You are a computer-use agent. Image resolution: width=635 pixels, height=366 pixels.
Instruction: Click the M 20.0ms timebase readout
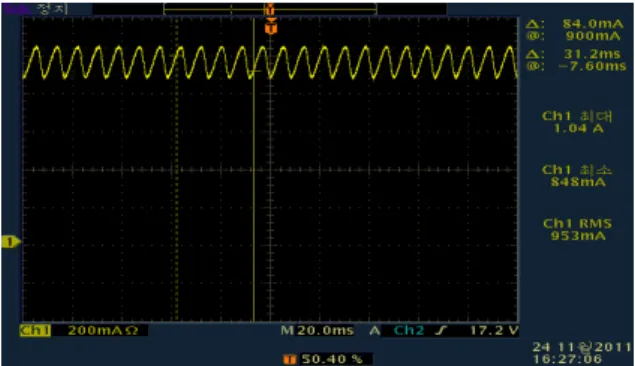tap(317, 330)
